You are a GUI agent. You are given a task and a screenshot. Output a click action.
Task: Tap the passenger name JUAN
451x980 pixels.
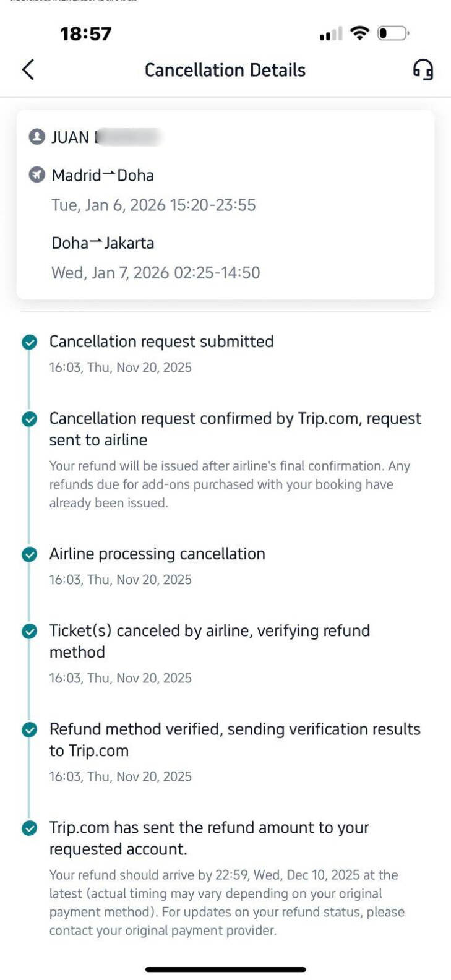pyautogui.click(x=71, y=137)
